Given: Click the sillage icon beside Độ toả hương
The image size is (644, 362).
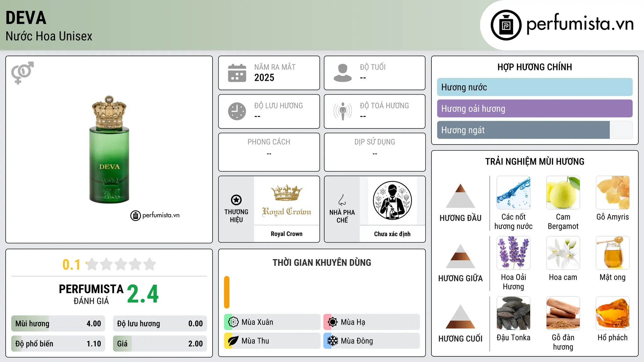Looking at the screenshot, I should pyautogui.click(x=343, y=111).
